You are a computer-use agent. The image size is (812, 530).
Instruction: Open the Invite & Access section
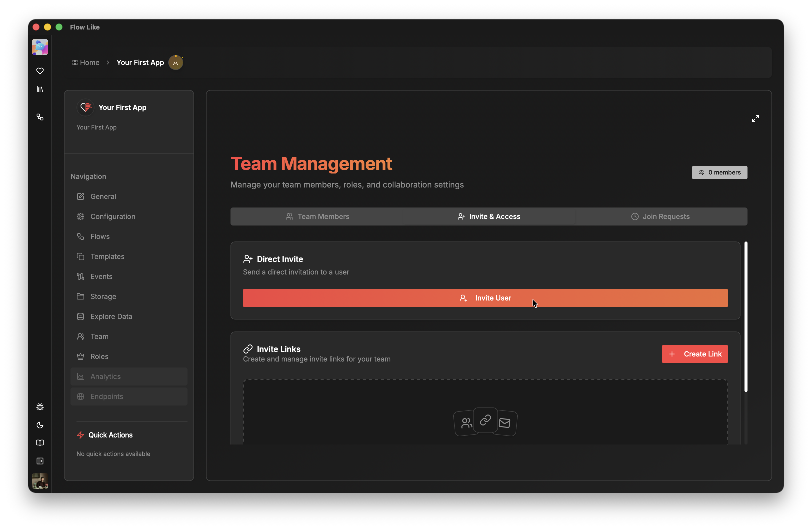(489, 216)
